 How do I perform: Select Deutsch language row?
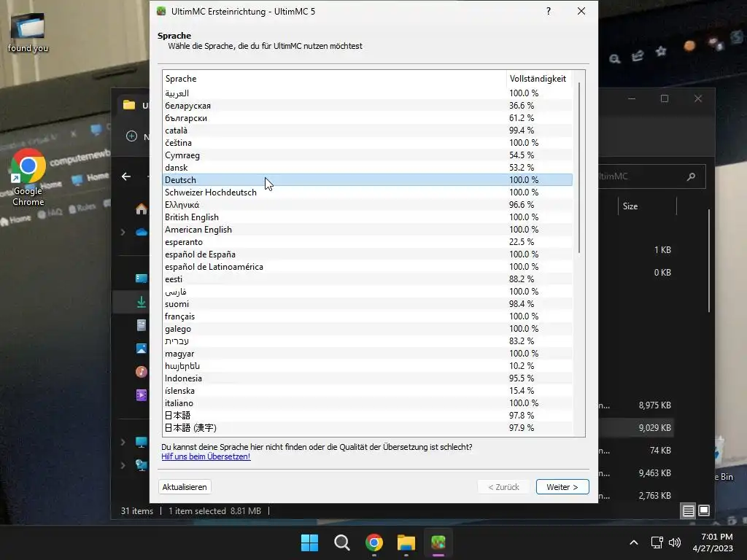coord(368,180)
